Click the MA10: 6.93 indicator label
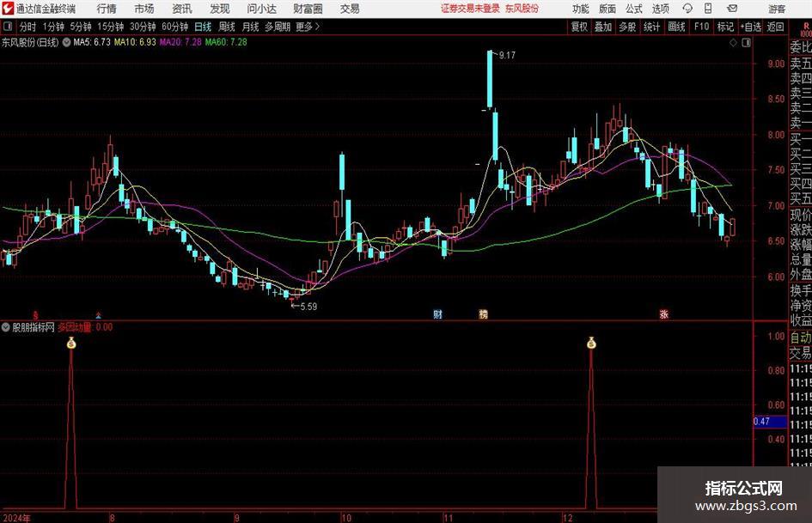812x523 pixels. pos(135,42)
